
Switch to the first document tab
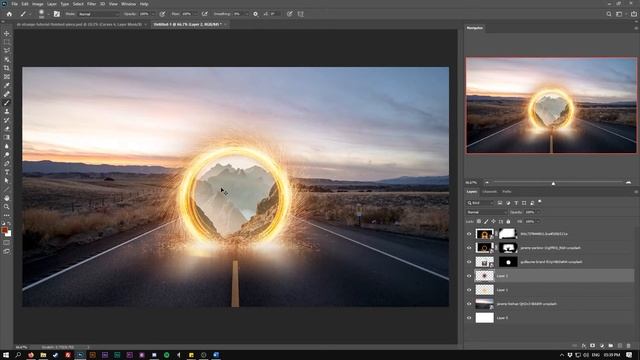tap(80, 24)
